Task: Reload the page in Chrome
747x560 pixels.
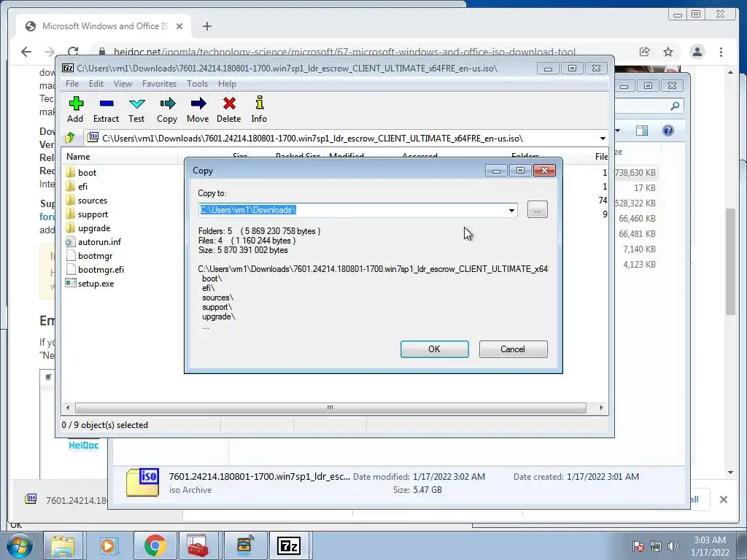Action: click(72, 52)
